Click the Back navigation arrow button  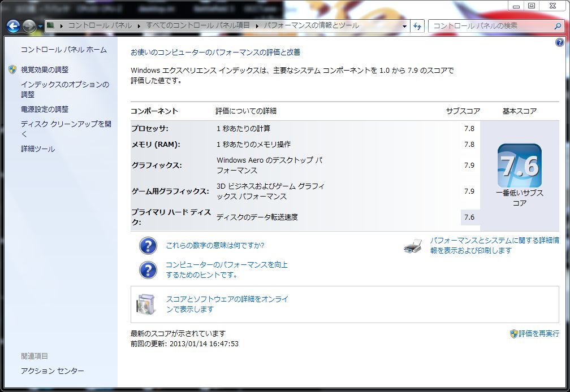pos(13,26)
